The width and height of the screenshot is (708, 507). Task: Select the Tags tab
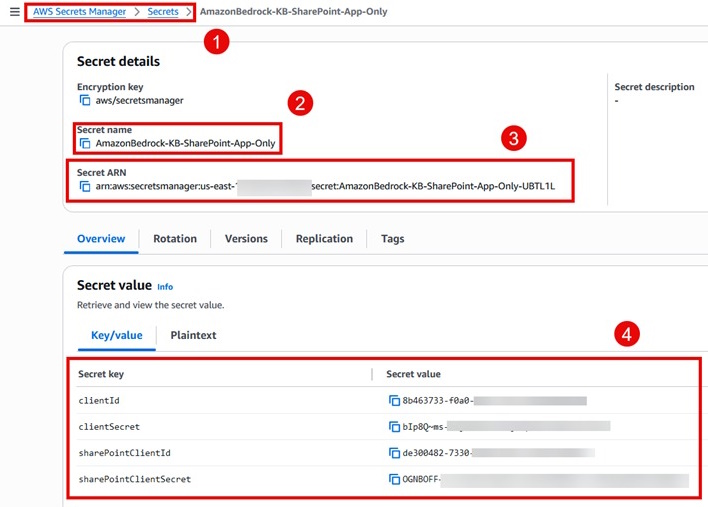click(x=392, y=239)
